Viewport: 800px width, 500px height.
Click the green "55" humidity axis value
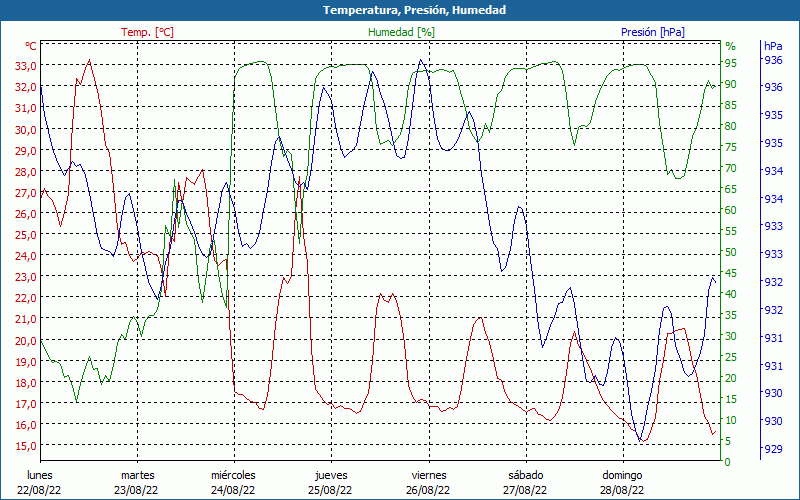pyautogui.click(x=731, y=231)
